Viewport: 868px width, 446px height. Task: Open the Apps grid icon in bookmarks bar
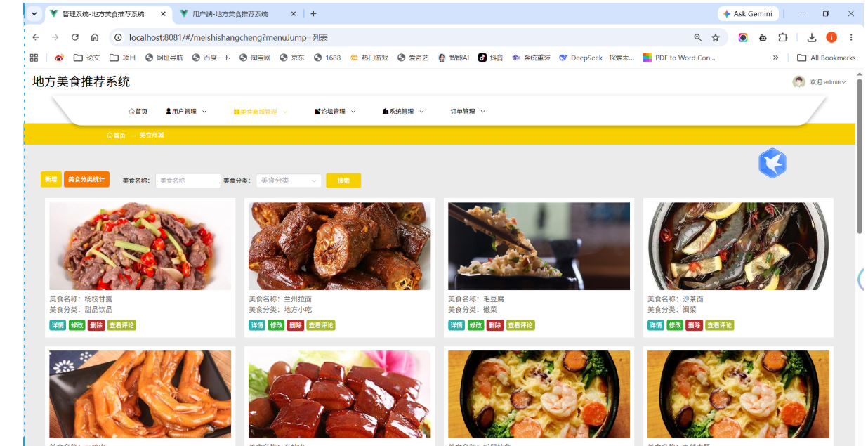[34, 58]
